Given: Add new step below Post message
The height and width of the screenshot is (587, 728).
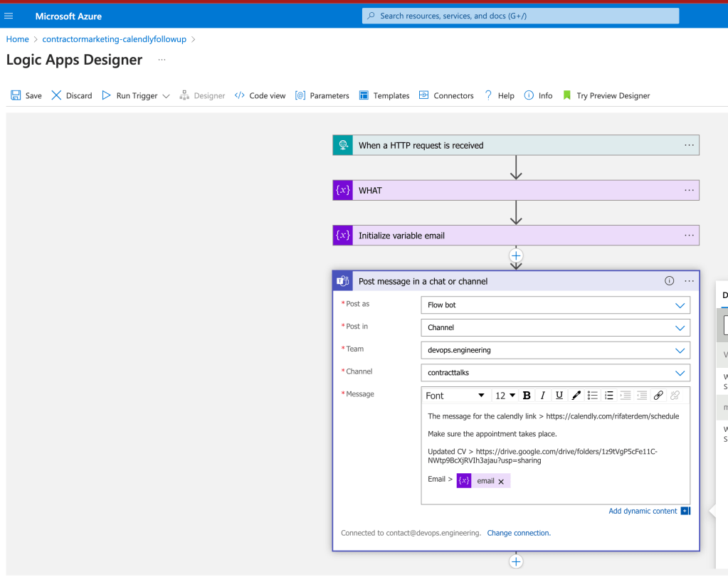Looking at the screenshot, I should [516, 561].
